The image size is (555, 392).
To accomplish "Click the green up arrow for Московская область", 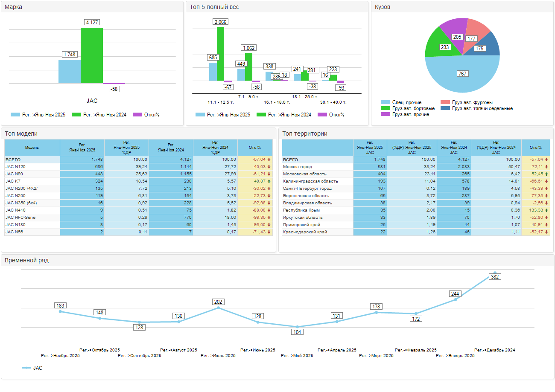I will point(546,174).
